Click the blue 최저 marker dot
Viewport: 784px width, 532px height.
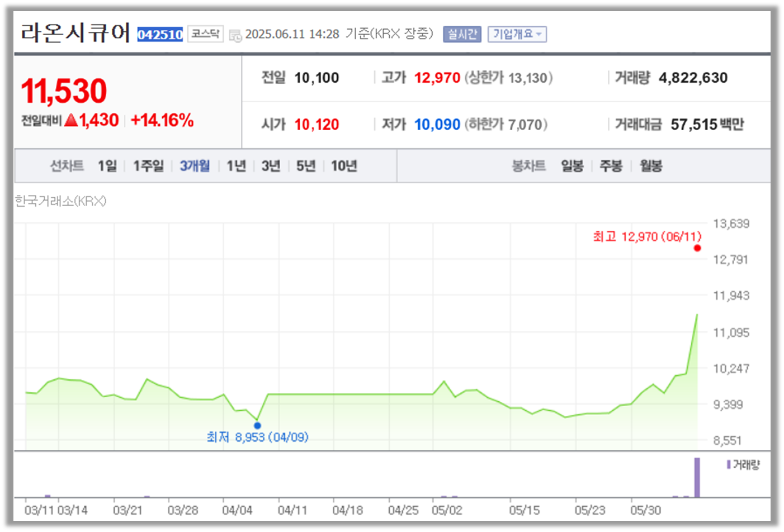(257, 425)
